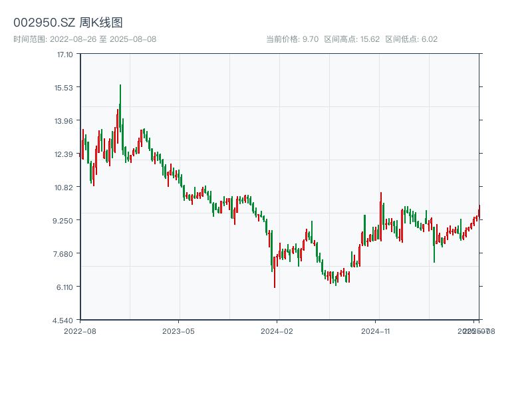Click the 7.680 y-axis price label
This screenshot has height=399, width=532.
click(64, 253)
